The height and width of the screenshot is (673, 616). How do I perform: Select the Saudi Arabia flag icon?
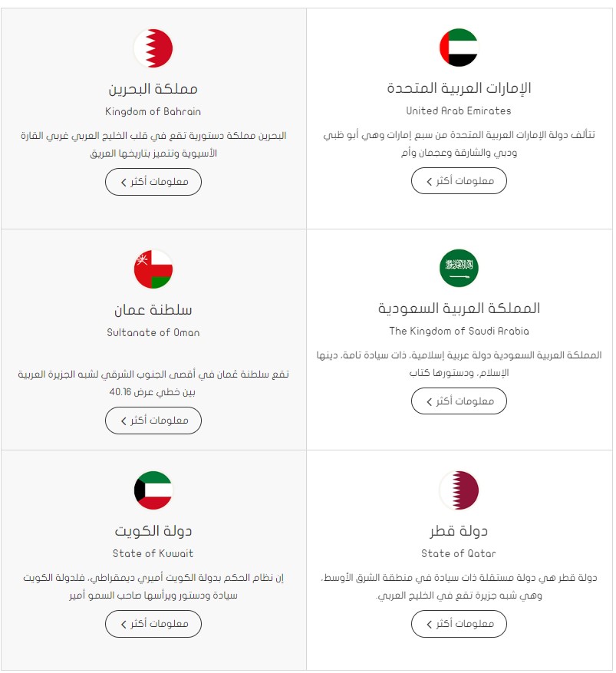coord(459,268)
